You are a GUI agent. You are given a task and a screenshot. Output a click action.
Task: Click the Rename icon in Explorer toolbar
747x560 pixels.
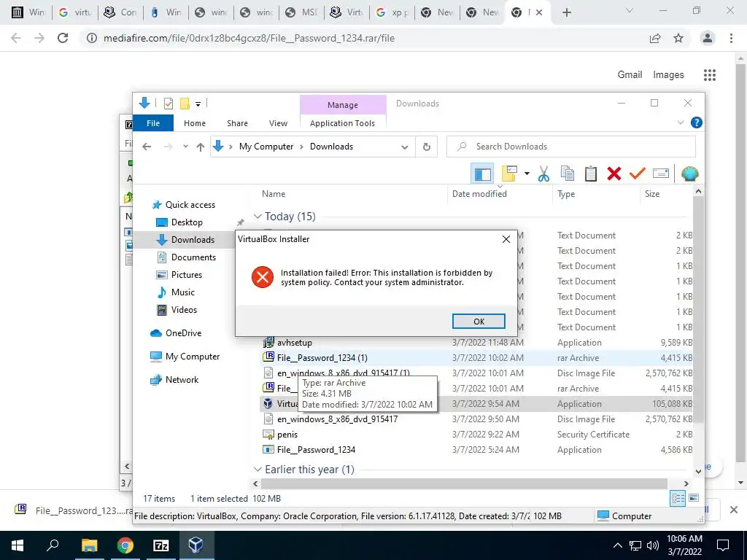(x=660, y=174)
